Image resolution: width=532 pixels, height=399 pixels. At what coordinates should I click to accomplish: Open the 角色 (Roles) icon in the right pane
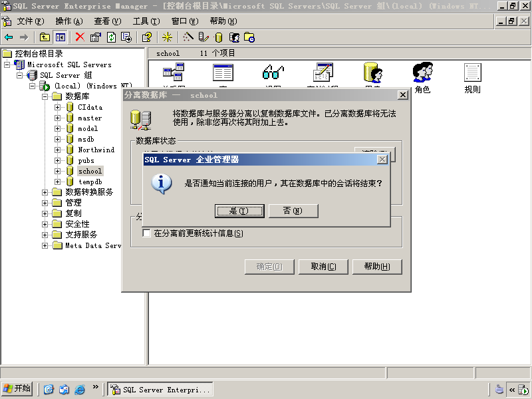coord(422,72)
